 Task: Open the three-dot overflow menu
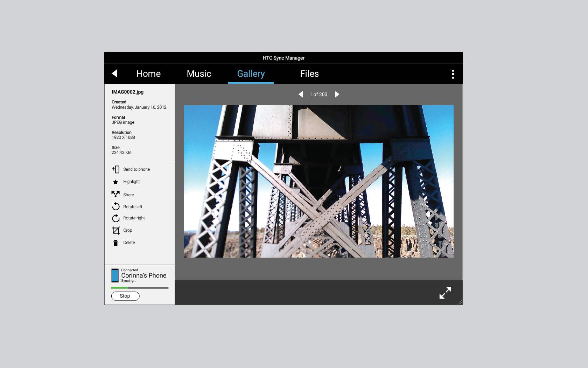(x=453, y=74)
